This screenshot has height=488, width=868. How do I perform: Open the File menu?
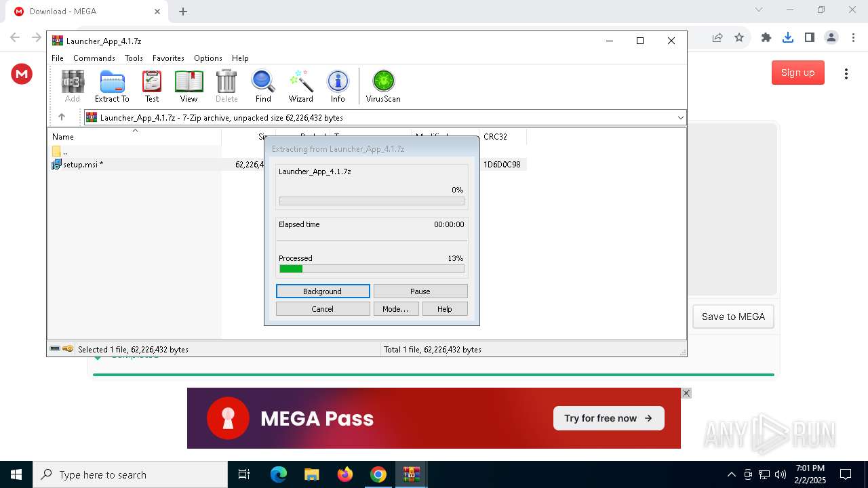click(58, 58)
